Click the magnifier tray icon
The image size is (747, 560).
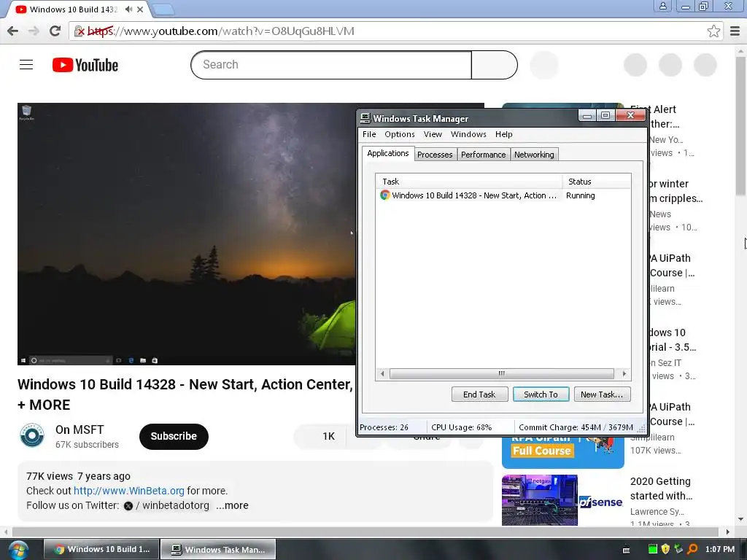point(692,549)
